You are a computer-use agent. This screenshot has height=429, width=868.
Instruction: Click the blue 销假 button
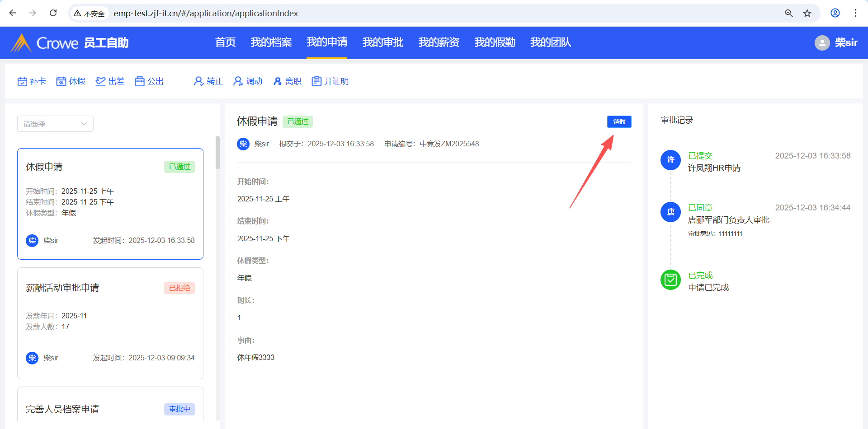619,121
